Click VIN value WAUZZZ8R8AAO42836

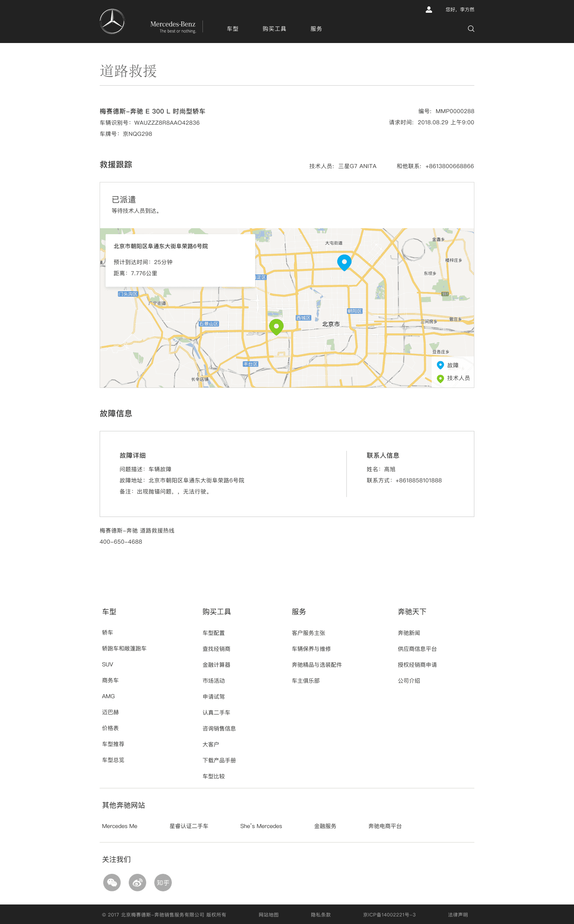point(167,123)
